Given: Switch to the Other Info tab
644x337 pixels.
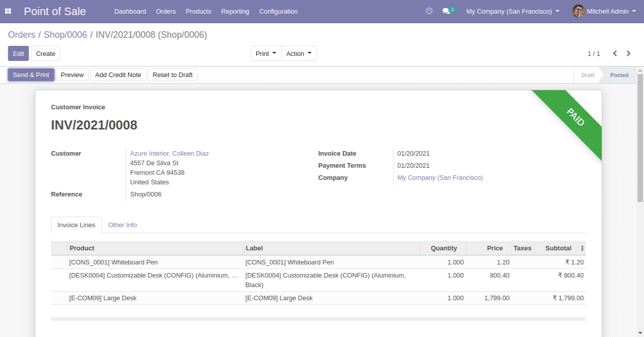Looking at the screenshot, I should tap(122, 225).
